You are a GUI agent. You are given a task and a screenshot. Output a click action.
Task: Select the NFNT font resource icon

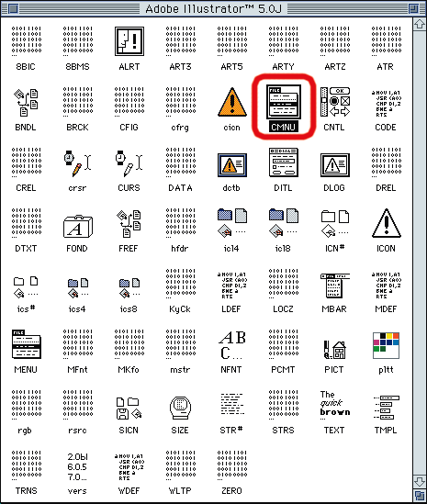coord(232,345)
